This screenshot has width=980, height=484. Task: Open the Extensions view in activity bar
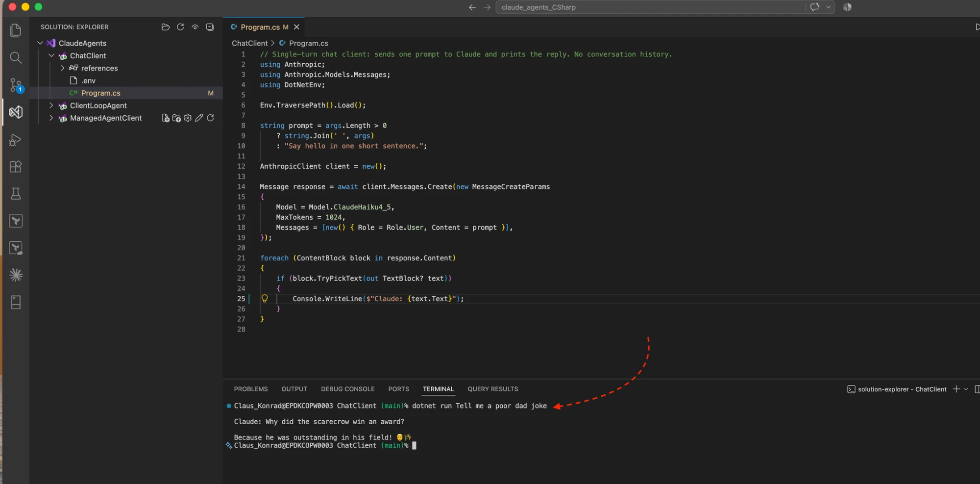[x=16, y=167]
